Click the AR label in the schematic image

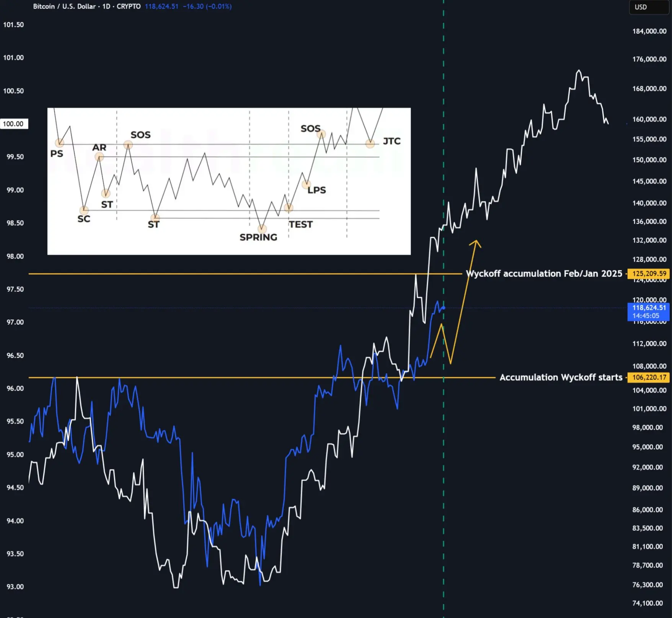[99, 147]
